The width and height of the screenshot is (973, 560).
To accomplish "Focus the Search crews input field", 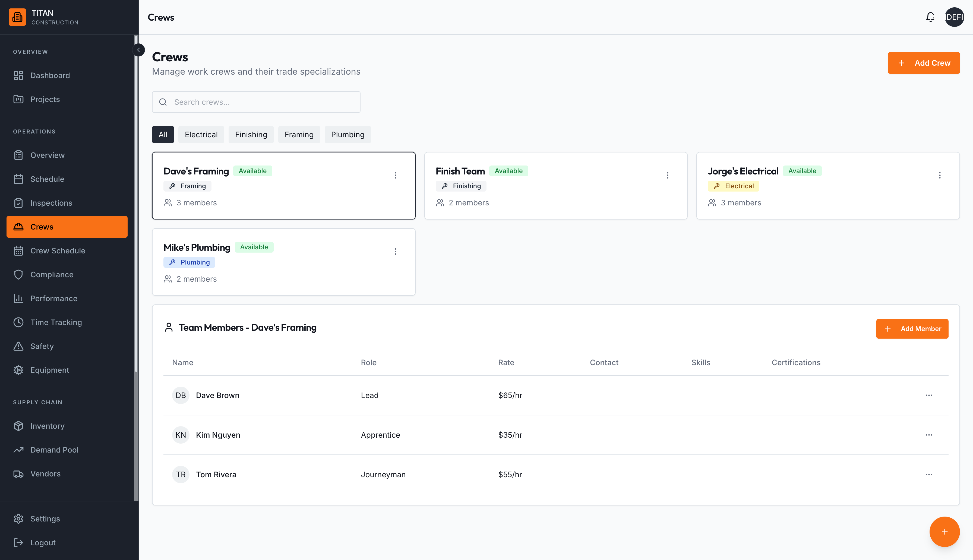I will [256, 102].
